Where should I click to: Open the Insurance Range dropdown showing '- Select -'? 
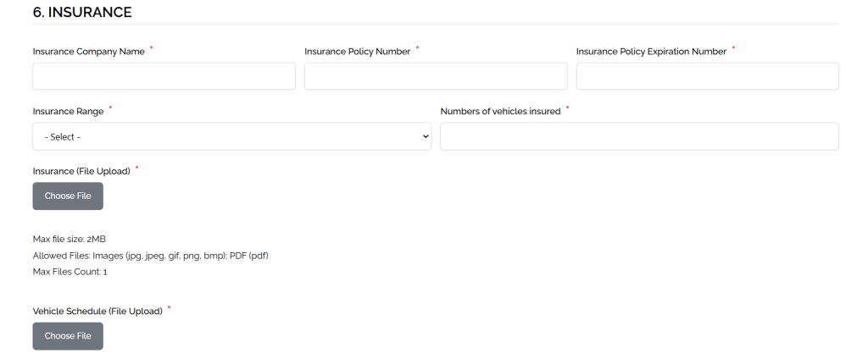(x=231, y=136)
